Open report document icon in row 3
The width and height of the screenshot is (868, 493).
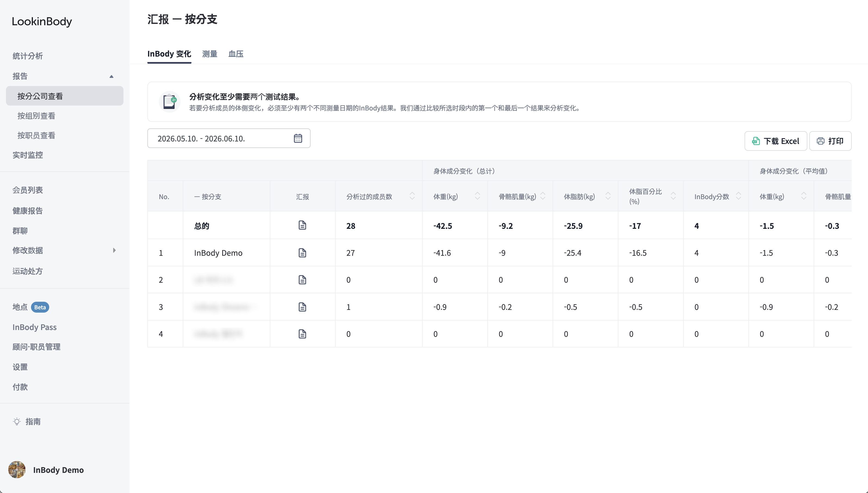point(302,307)
